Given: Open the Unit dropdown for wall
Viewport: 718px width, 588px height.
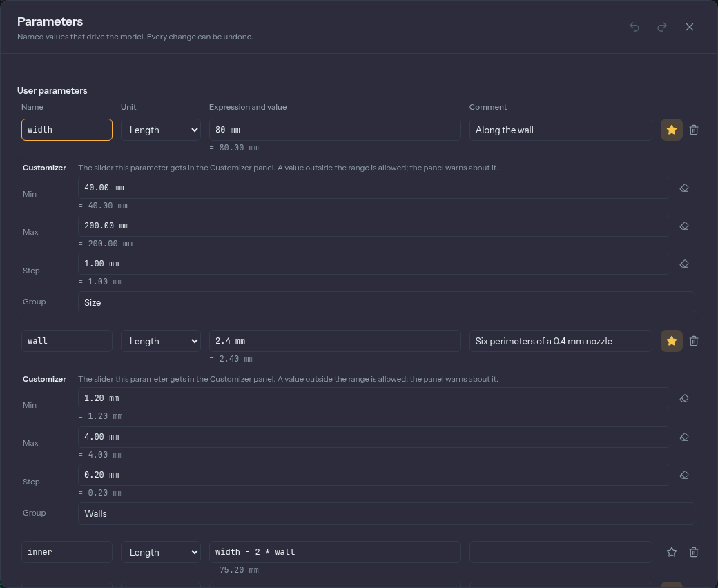Looking at the screenshot, I should coord(161,341).
